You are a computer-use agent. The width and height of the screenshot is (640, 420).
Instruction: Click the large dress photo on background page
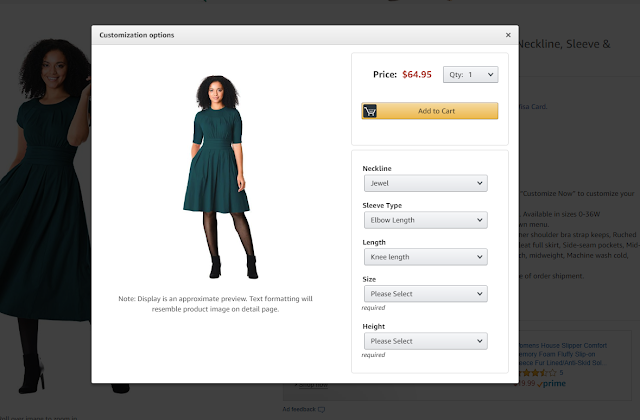45,216
